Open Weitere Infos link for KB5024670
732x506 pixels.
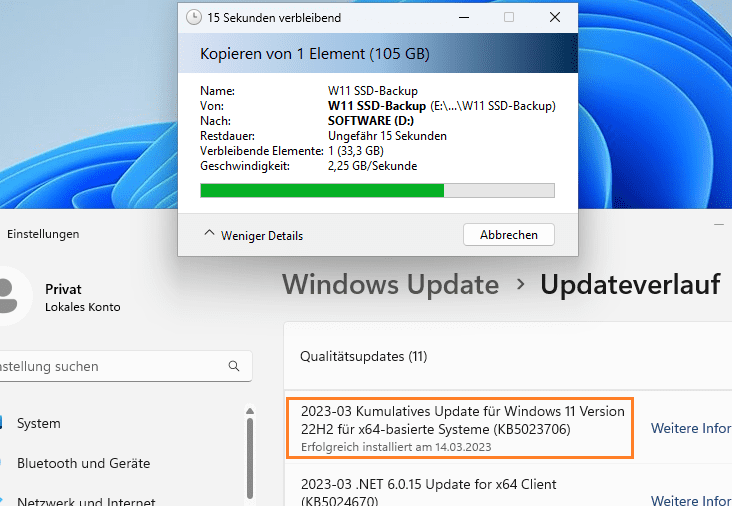(x=691, y=500)
